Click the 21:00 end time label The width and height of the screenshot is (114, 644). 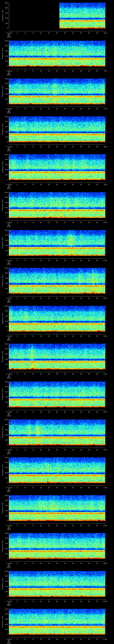tap(105, 639)
